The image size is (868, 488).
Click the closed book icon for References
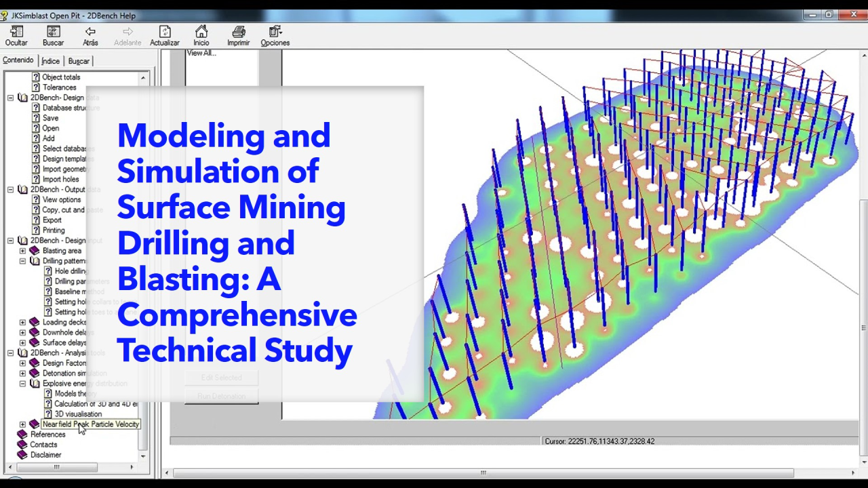pos(22,434)
